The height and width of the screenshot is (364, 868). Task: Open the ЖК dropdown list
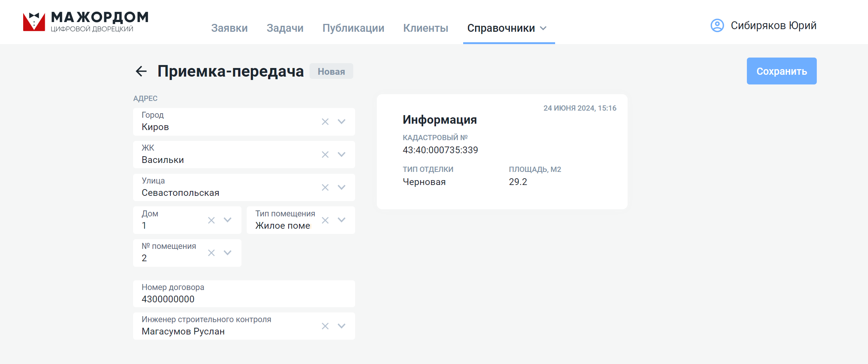pyautogui.click(x=341, y=155)
